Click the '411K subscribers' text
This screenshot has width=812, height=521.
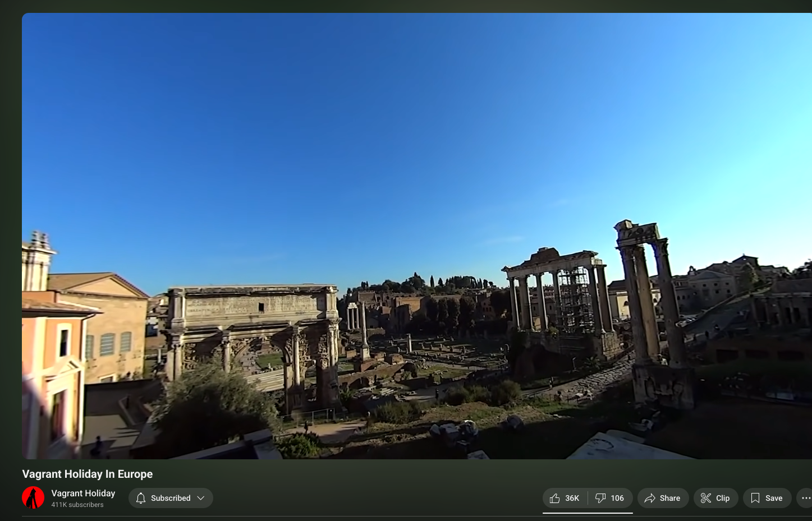[x=77, y=505]
